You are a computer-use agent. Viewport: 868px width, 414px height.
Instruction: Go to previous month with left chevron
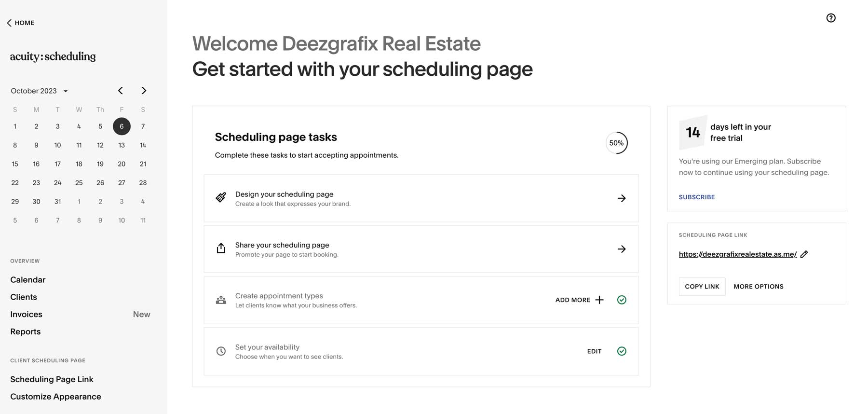coord(120,90)
